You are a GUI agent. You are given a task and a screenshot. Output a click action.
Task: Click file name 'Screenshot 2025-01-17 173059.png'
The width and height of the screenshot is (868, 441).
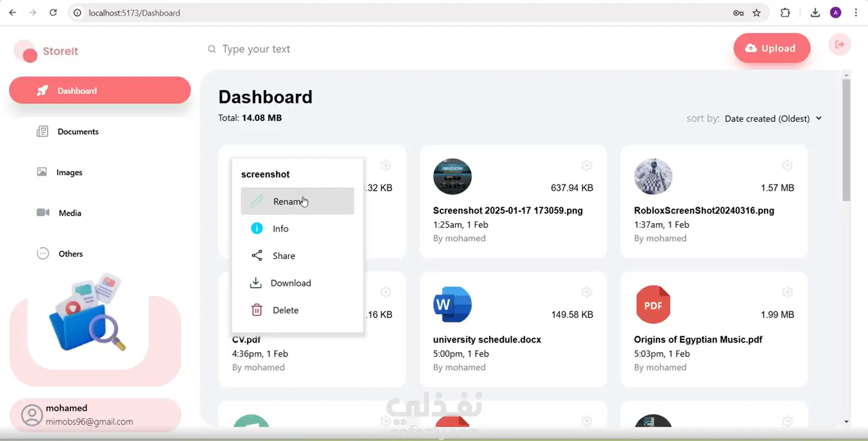[x=508, y=211]
